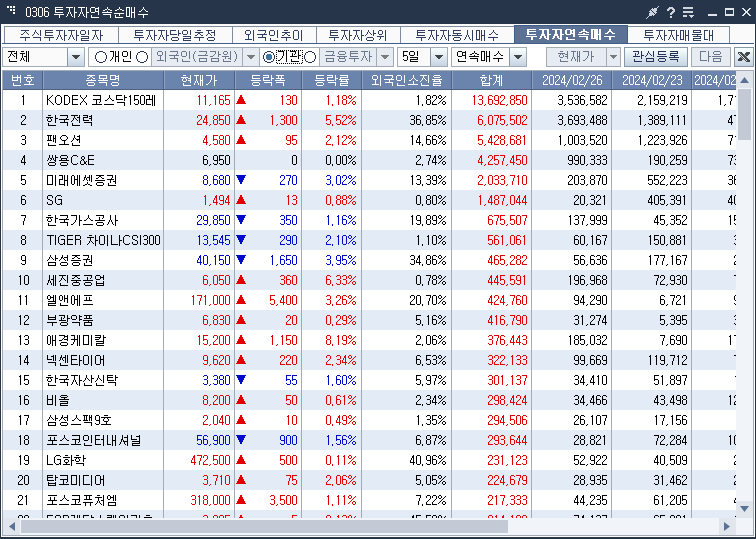This screenshot has width=756, height=539.
Task: Select the 금융투자 radio button
Action: (310, 57)
